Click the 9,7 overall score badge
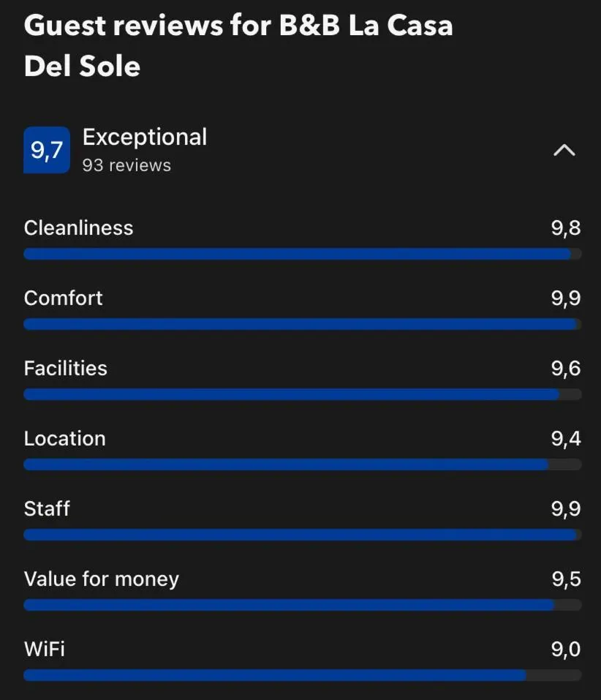 click(47, 151)
